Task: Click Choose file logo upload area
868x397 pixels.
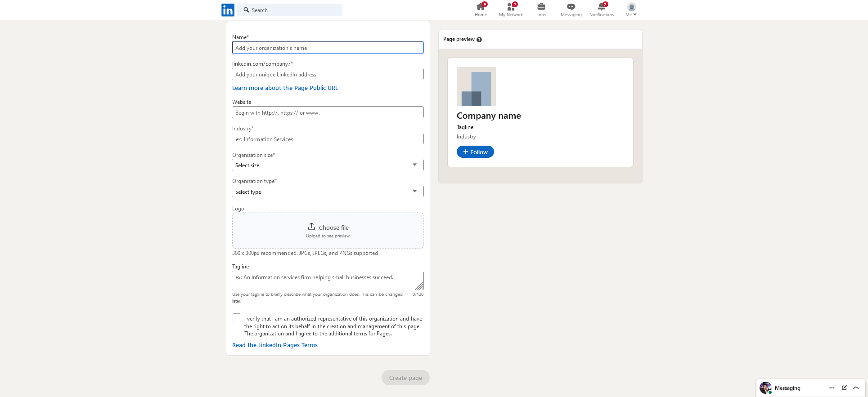Action: point(328,230)
